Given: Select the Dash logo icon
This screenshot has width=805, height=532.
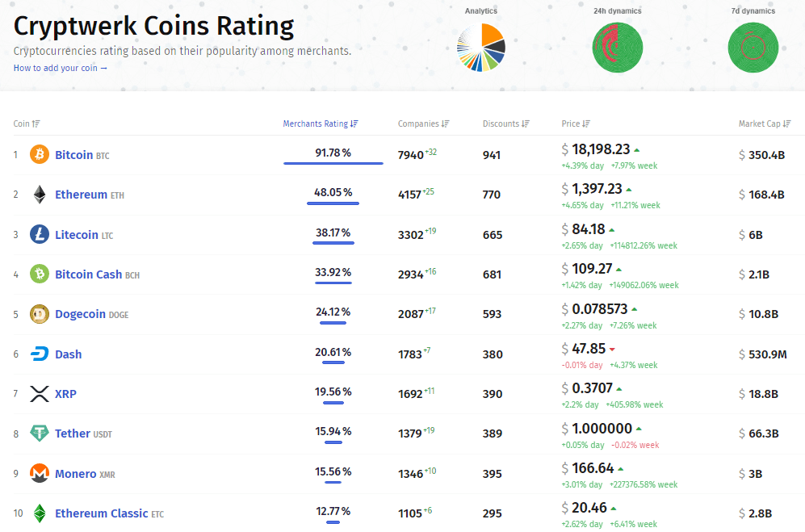Looking at the screenshot, I should (x=39, y=354).
